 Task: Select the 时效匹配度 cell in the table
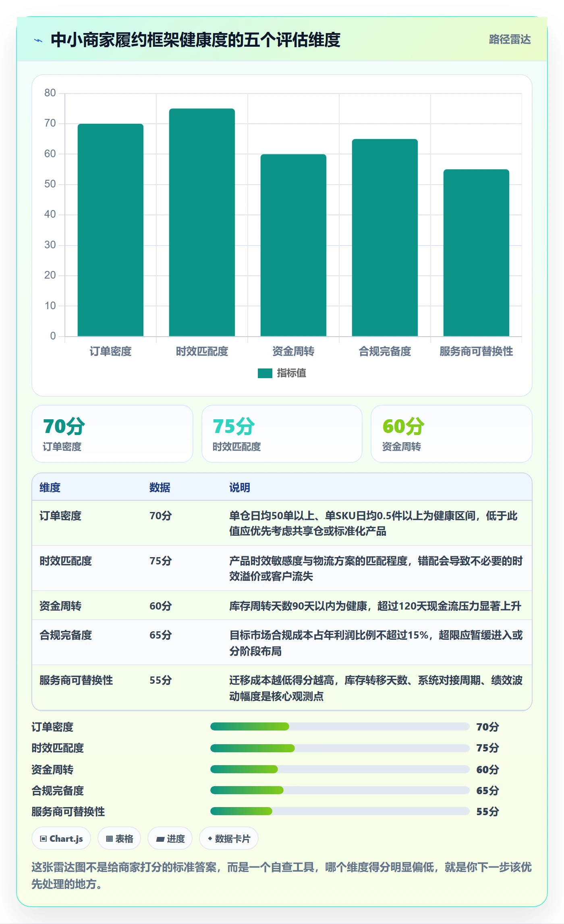(x=66, y=561)
